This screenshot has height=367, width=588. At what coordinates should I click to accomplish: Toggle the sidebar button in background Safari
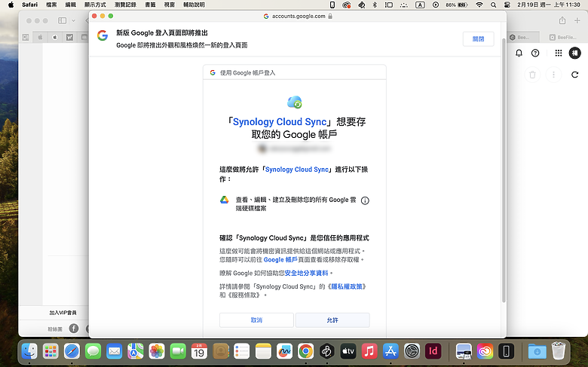coord(63,20)
